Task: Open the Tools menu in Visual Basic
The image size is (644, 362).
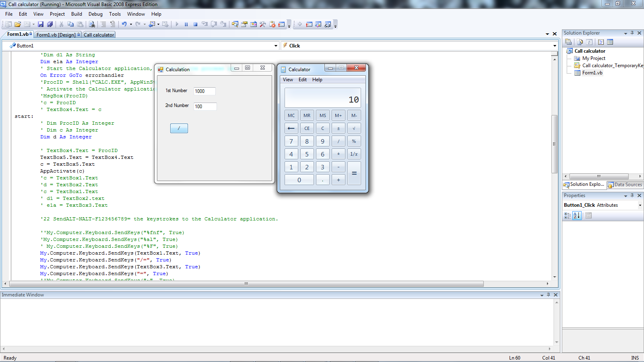Action: [x=115, y=14]
